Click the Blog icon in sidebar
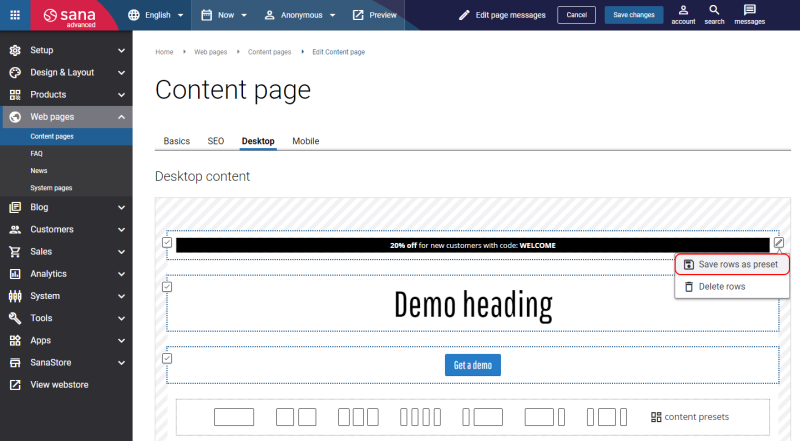Screen dimensions: 800x441 coord(15,207)
